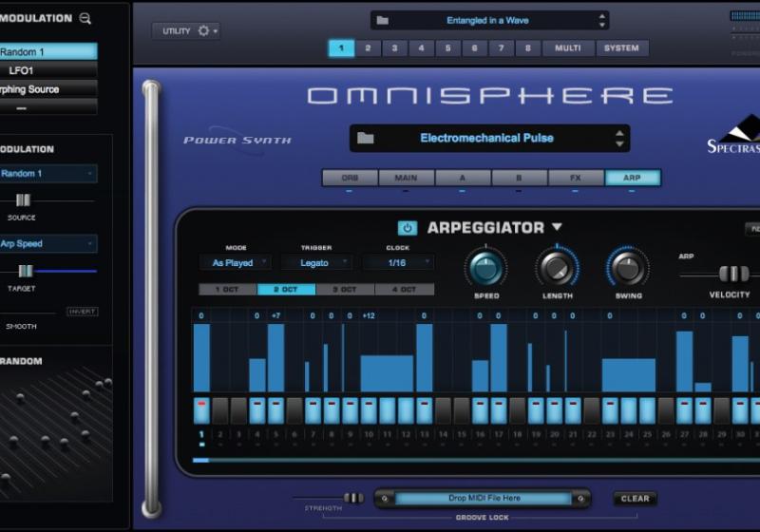The width and height of the screenshot is (760, 532).
Task: Click the Arpeggiator power button icon
Action: 407,228
